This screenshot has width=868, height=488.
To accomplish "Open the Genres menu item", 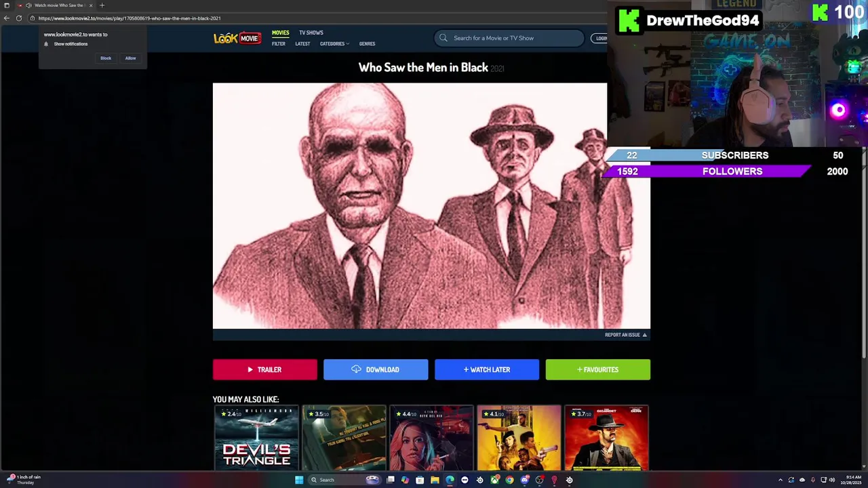I will (x=367, y=44).
